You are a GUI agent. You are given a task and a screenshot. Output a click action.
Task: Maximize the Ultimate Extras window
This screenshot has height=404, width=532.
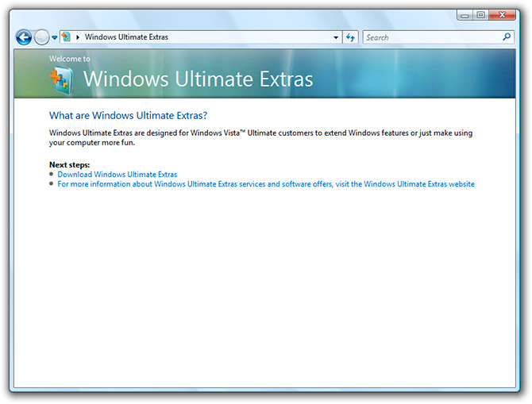pyautogui.click(x=480, y=15)
